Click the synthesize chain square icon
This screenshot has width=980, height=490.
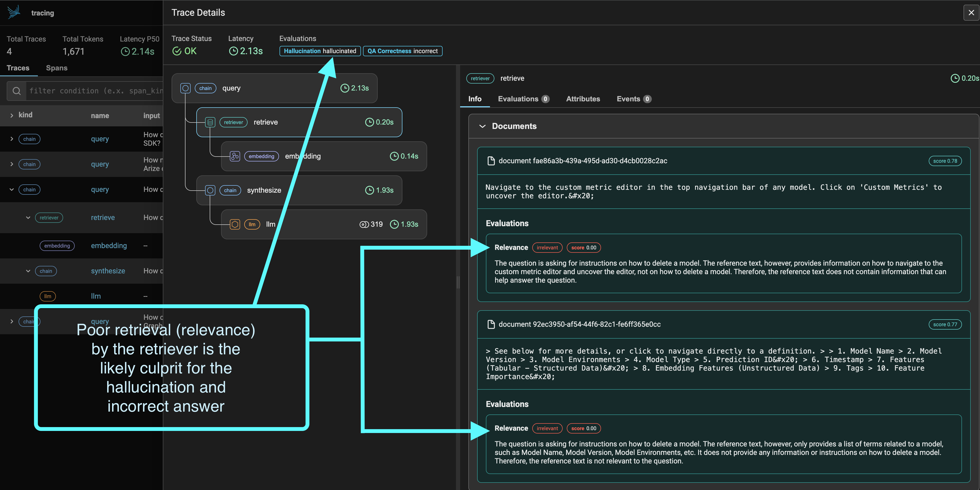(210, 190)
